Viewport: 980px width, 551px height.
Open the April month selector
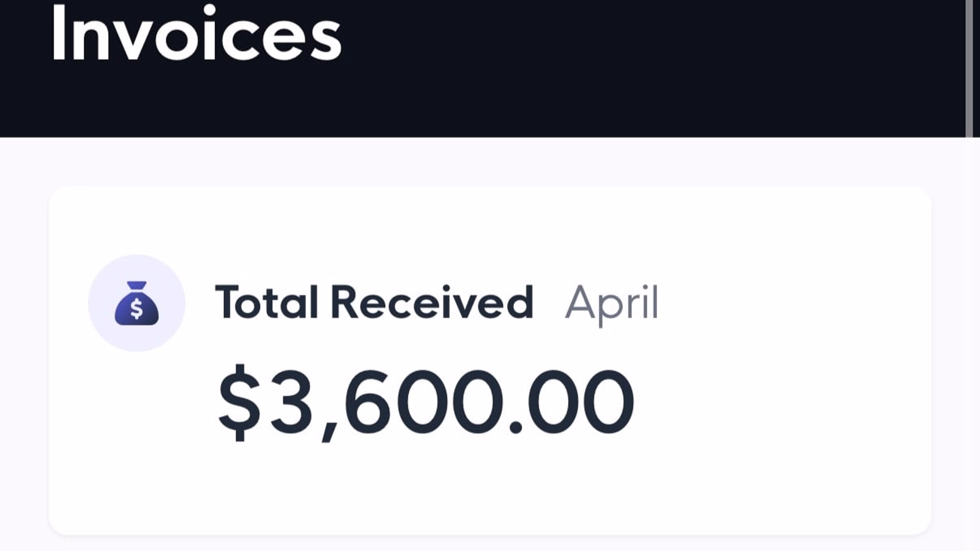pyautogui.click(x=612, y=305)
